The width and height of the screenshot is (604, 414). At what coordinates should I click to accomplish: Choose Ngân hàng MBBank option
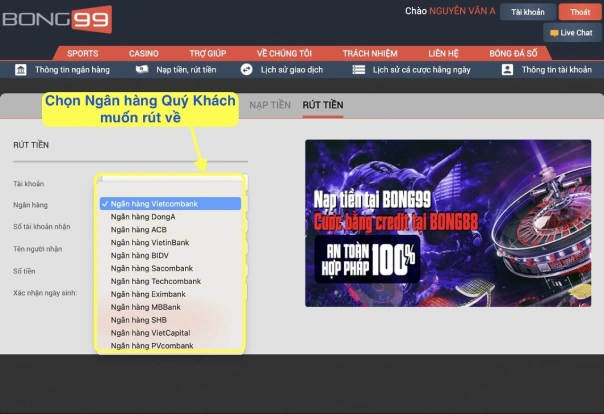(x=170, y=307)
